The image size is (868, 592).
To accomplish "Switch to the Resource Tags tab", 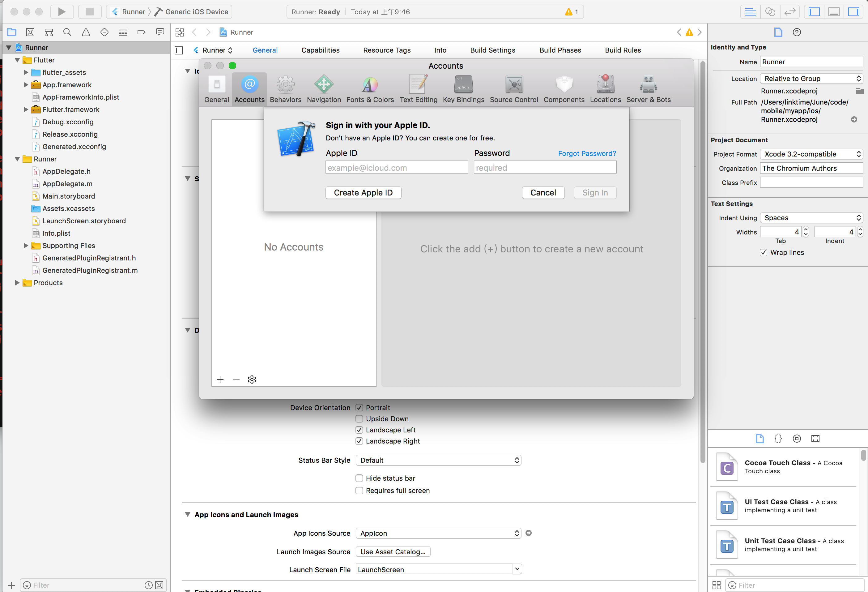I will point(387,50).
